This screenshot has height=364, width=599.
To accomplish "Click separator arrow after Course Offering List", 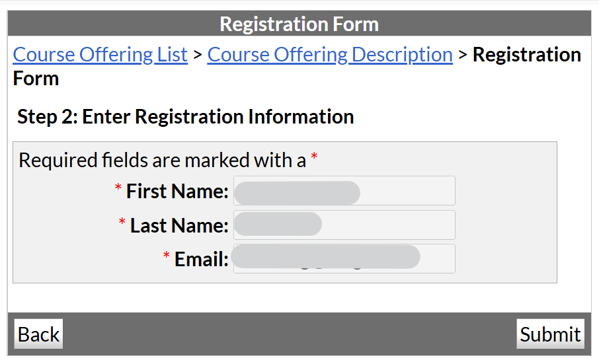I will 198,55.
